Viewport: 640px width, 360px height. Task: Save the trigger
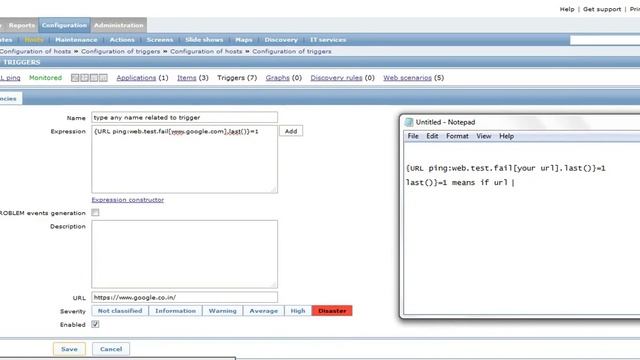(69, 349)
